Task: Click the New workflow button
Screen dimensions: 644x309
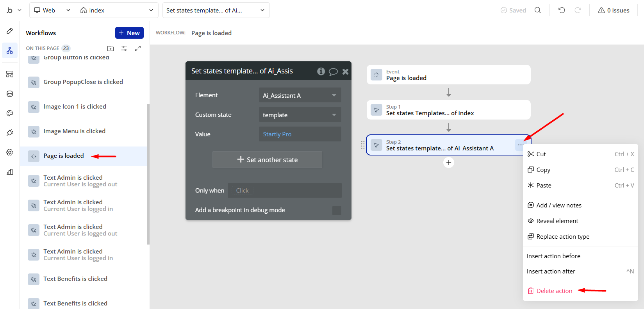Action: [x=129, y=33]
